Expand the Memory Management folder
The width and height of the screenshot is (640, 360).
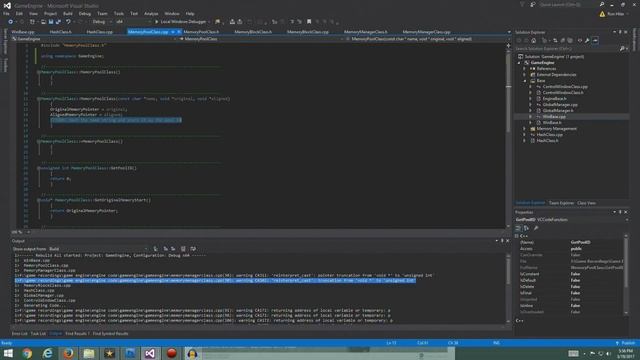(524, 129)
